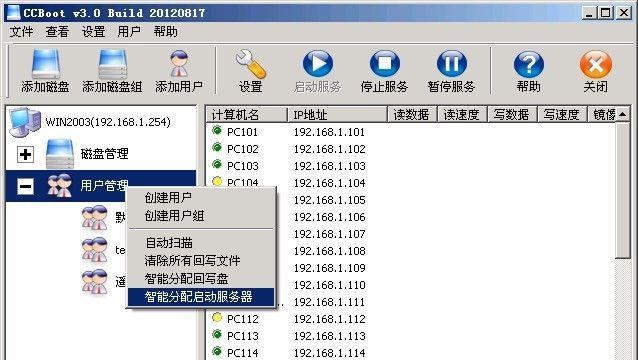Click the 添加磁盘组 toolbar icon
Screen dimensions: 638x360
point(112,64)
